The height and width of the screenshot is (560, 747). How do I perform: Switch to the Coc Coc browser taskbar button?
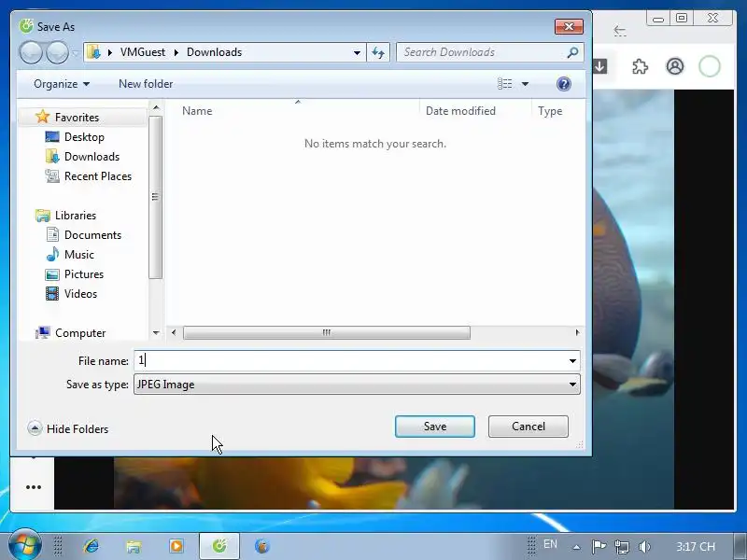pos(219,546)
